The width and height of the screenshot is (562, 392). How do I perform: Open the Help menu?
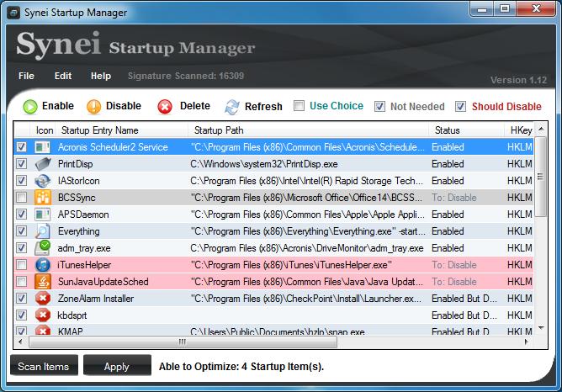pos(101,76)
